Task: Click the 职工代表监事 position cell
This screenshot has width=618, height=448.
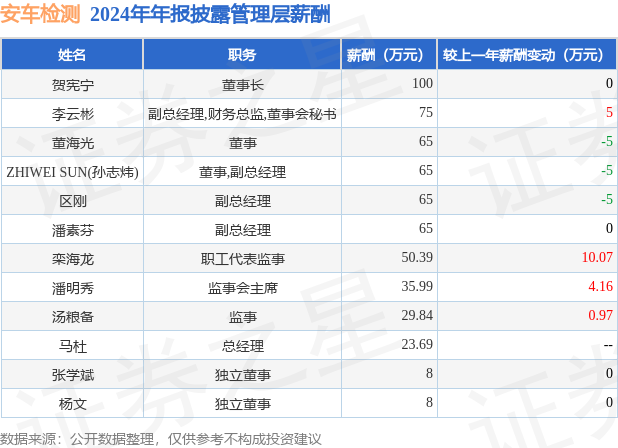Action: [x=242, y=259]
